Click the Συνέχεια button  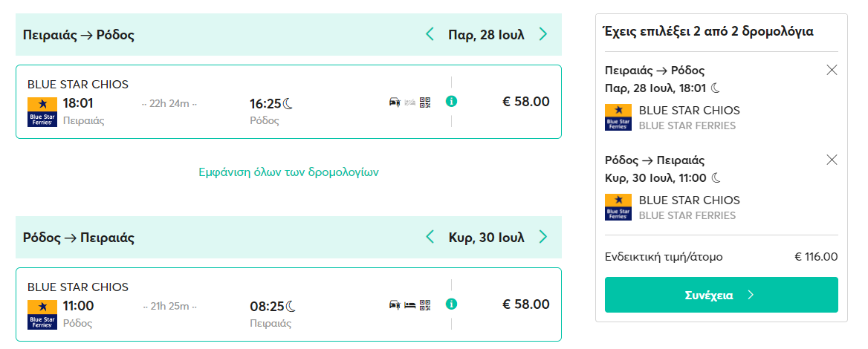(722, 295)
